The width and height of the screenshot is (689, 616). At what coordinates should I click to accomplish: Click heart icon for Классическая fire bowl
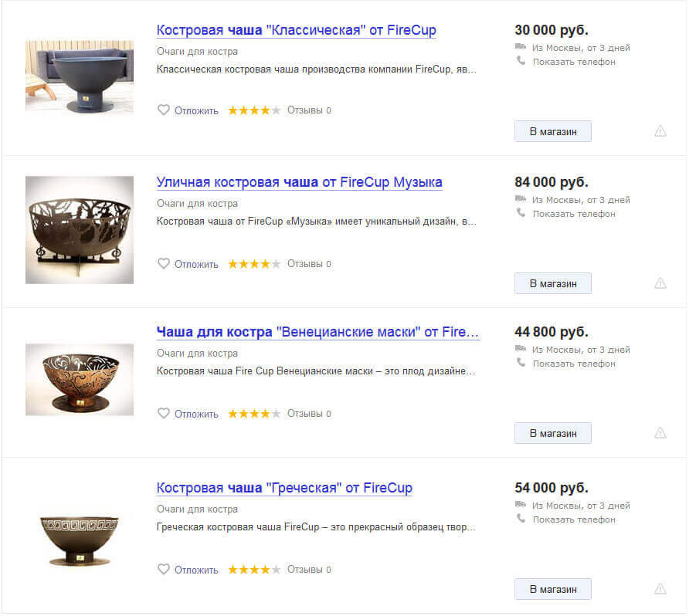click(163, 110)
